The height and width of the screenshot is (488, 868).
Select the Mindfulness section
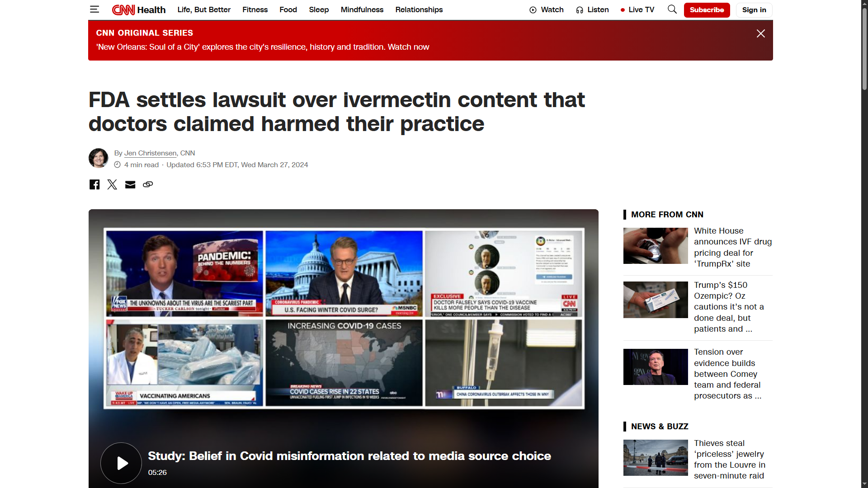pos(362,9)
